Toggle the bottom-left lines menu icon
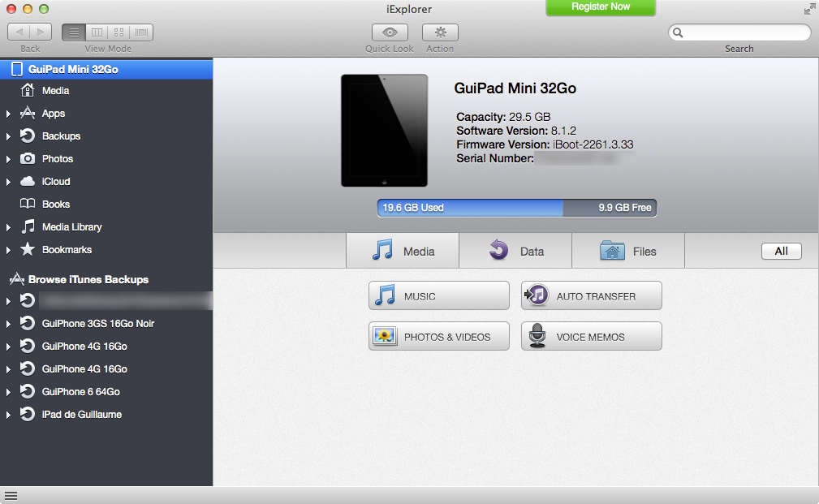Viewport: 819px width, 504px height. click(x=11, y=496)
